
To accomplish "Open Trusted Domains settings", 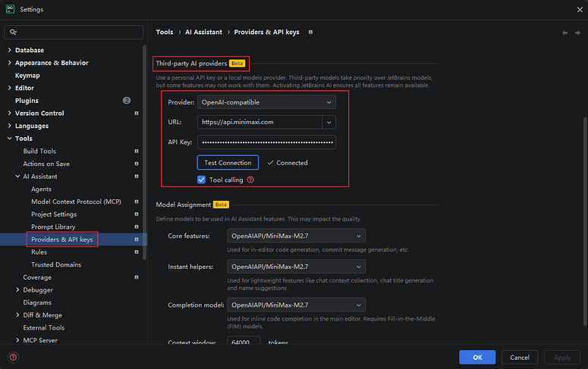I will [x=56, y=264].
